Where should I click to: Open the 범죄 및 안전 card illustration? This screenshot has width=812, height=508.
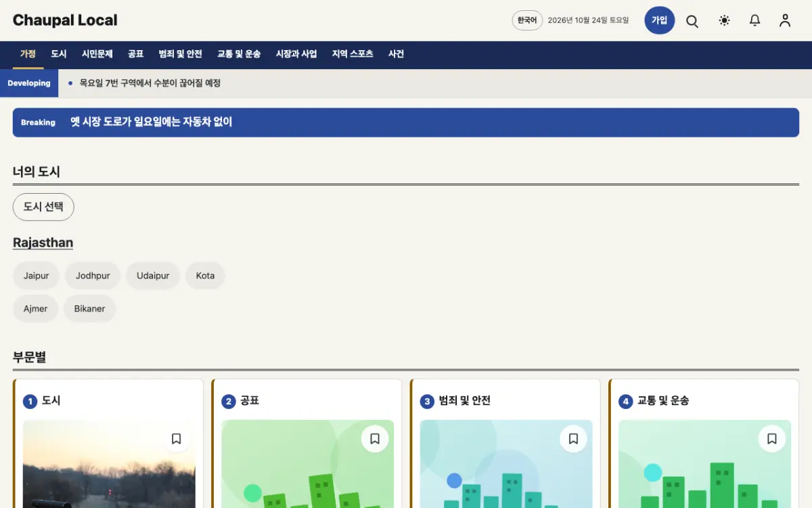click(506, 464)
